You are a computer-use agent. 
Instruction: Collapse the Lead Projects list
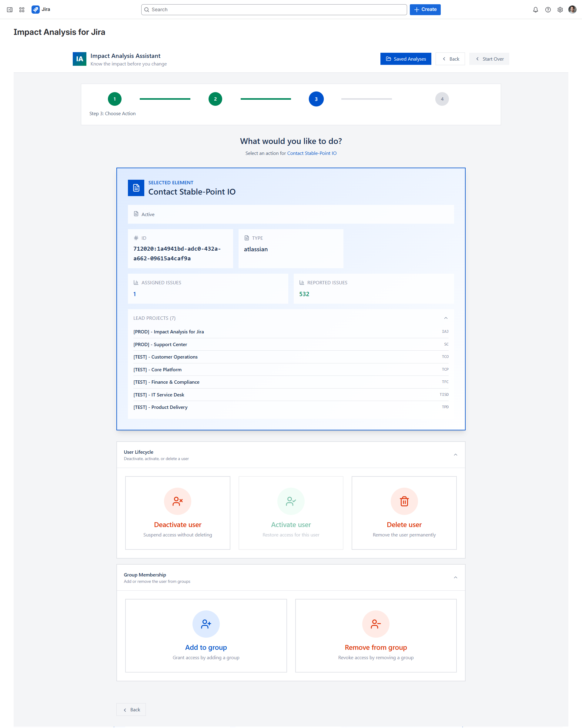point(446,318)
